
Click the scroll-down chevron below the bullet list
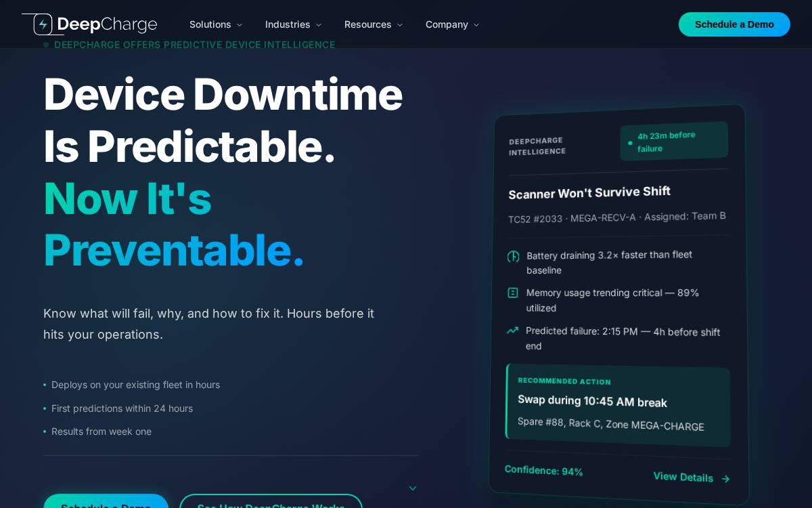pyautogui.click(x=413, y=488)
